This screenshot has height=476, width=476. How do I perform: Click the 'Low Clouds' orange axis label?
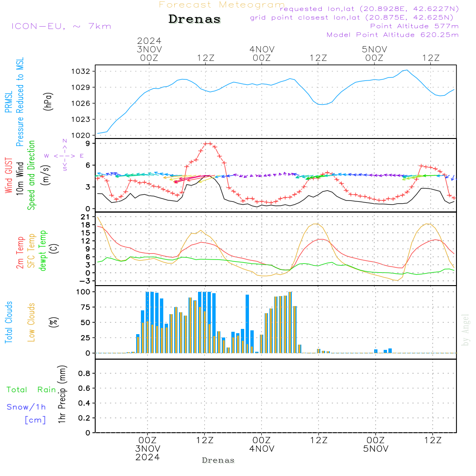tap(31, 322)
